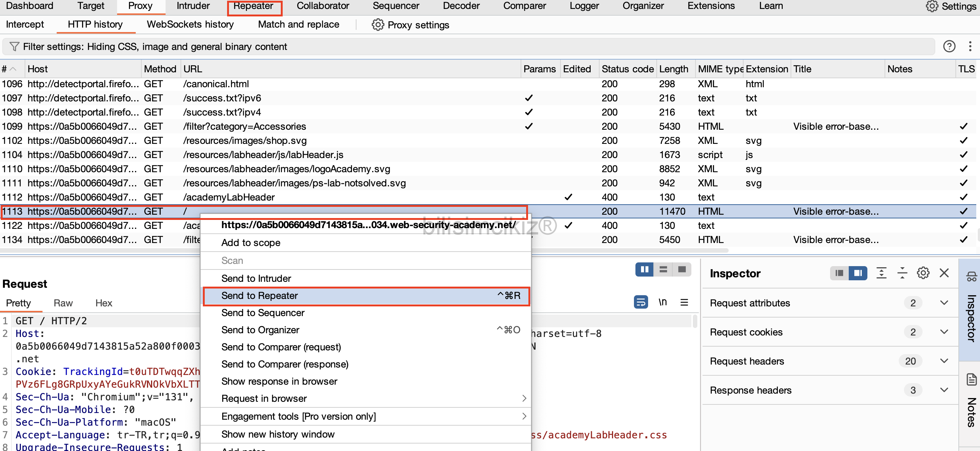Switch to the side-by-side layout view button
Viewport: 980px width, 451px height.
click(x=644, y=269)
